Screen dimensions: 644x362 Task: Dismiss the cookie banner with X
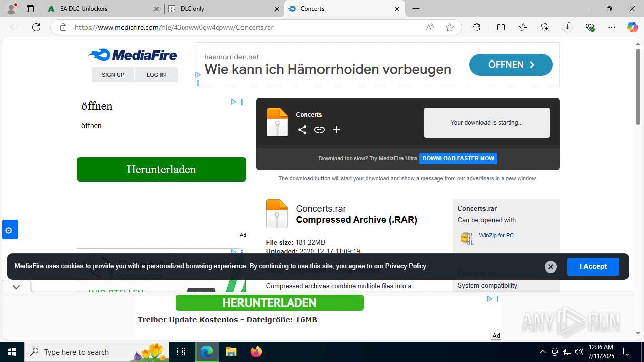pos(550,267)
